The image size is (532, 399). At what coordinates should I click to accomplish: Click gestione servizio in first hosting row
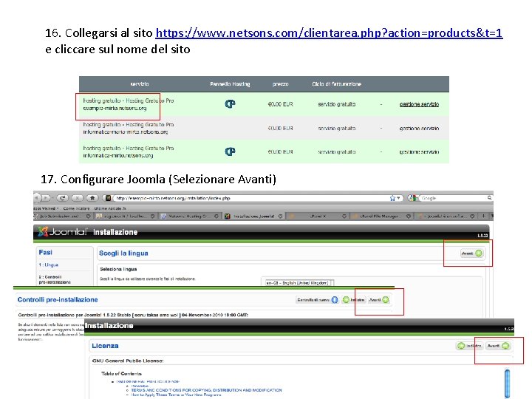coord(419,104)
